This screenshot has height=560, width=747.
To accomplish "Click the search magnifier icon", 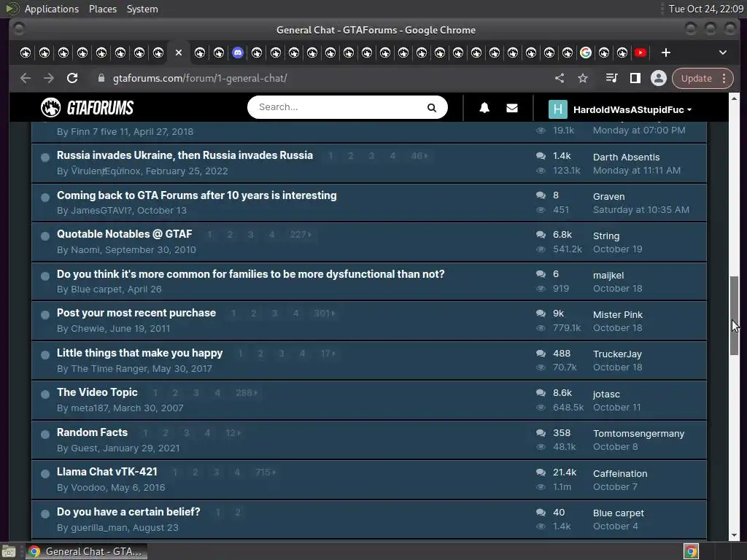I will pyautogui.click(x=432, y=108).
